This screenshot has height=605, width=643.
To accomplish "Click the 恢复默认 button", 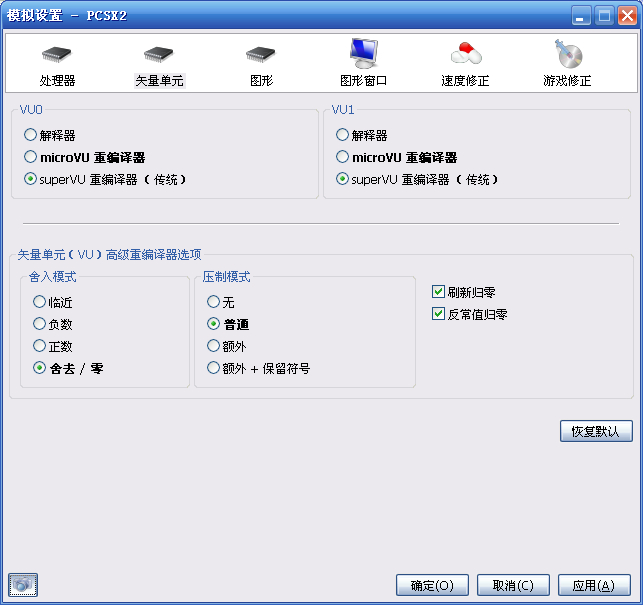I will (596, 431).
